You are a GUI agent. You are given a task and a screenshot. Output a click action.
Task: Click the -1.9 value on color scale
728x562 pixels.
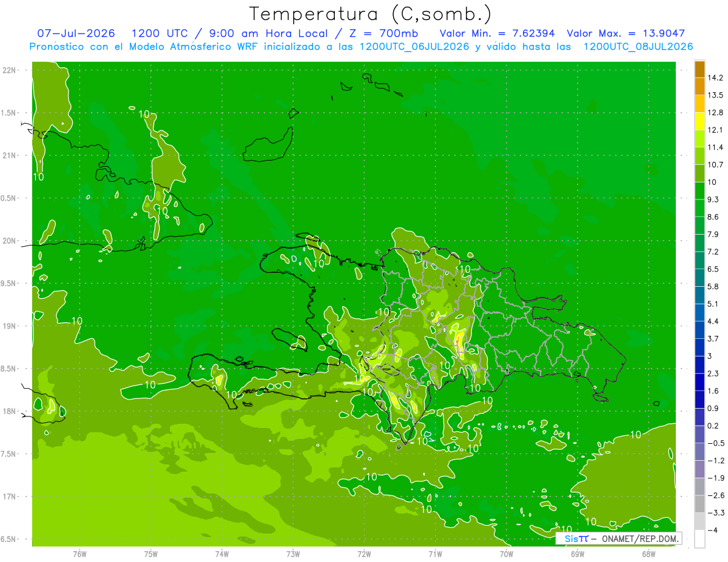point(715,478)
